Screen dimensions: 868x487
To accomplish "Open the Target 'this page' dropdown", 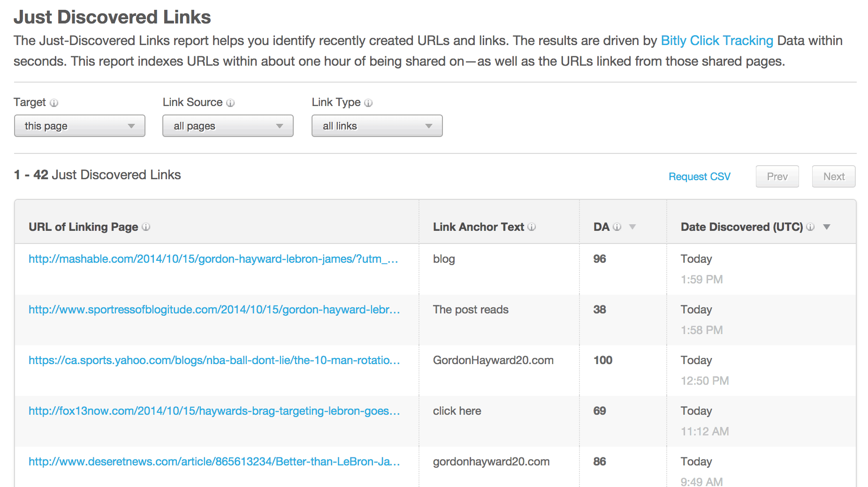I will [x=80, y=126].
